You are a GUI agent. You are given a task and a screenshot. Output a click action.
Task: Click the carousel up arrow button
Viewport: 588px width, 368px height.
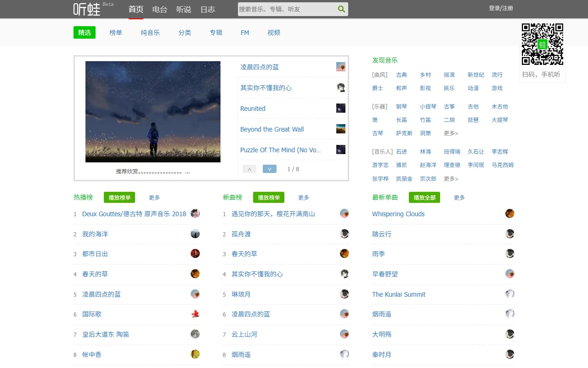pos(249,169)
